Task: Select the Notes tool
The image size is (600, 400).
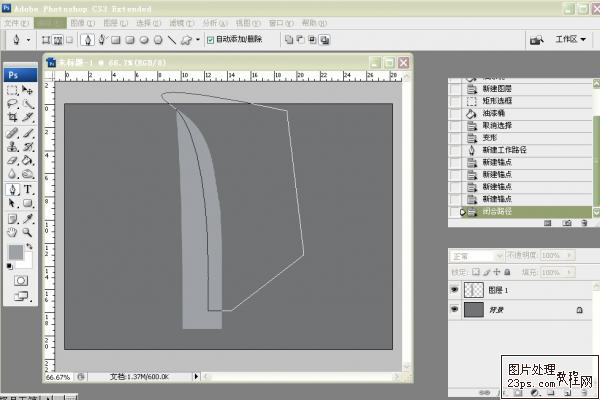Action: click(12, 219)
